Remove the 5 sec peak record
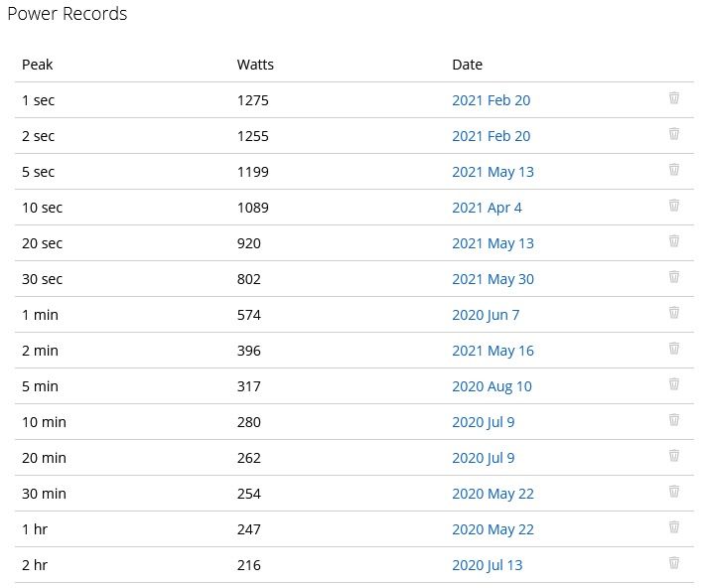This screenshot has width=702, height=588. (x=674, y=170)
